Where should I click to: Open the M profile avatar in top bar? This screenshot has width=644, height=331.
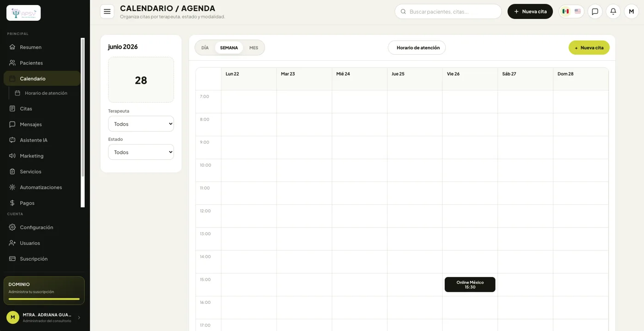pyautogui.click(x=631, y=12)
